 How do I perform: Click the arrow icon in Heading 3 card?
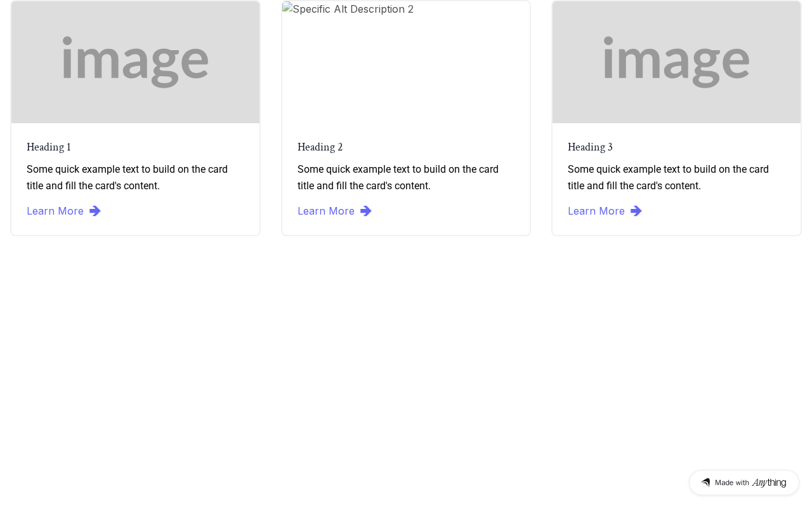pyautogui.click(x=636, y=211)
